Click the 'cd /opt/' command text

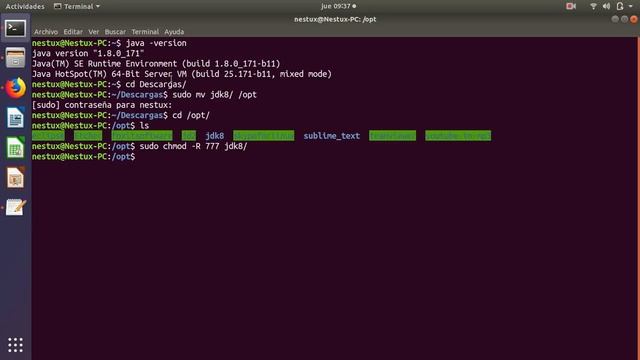point(191,115)
